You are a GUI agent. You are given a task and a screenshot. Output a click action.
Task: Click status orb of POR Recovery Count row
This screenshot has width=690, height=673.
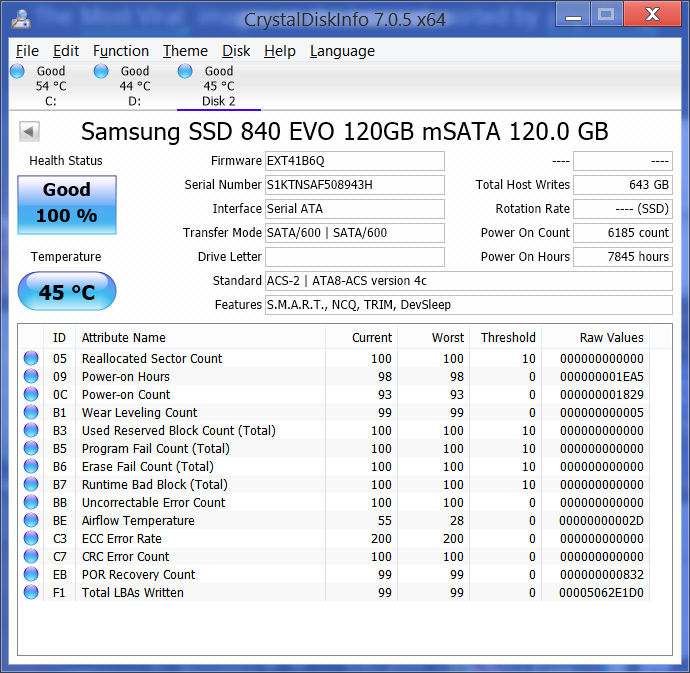pos(31,574)
